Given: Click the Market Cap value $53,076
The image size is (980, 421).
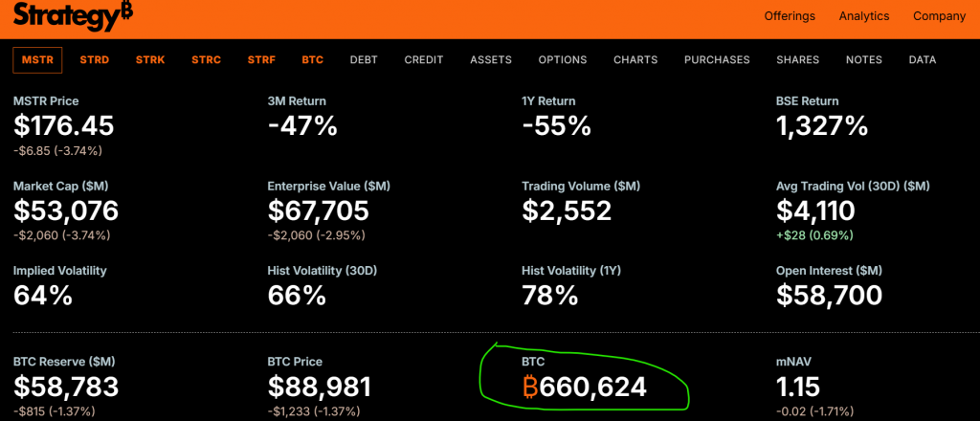Looking at the screenshot, I should [66, 211].
